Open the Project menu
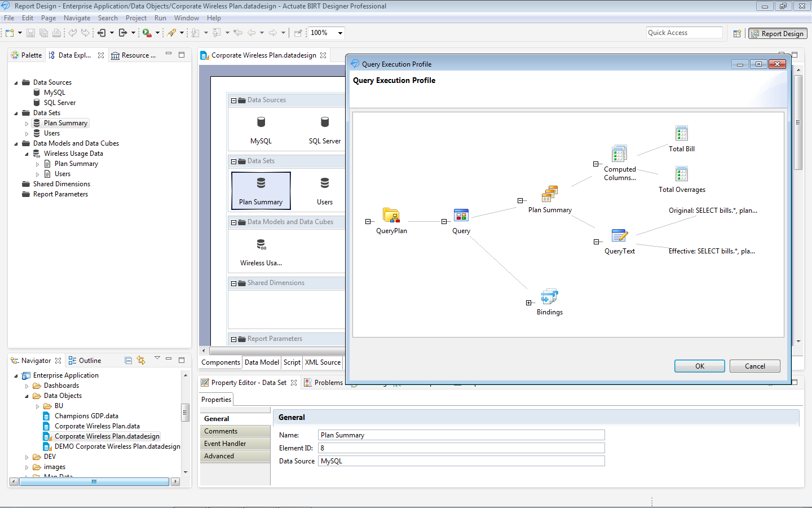812x508 pixels. coord(136,18)
